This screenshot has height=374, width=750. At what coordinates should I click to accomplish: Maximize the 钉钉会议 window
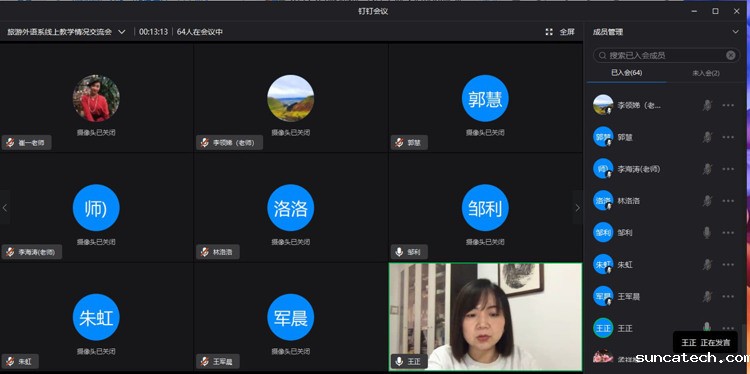click(716, 11)
